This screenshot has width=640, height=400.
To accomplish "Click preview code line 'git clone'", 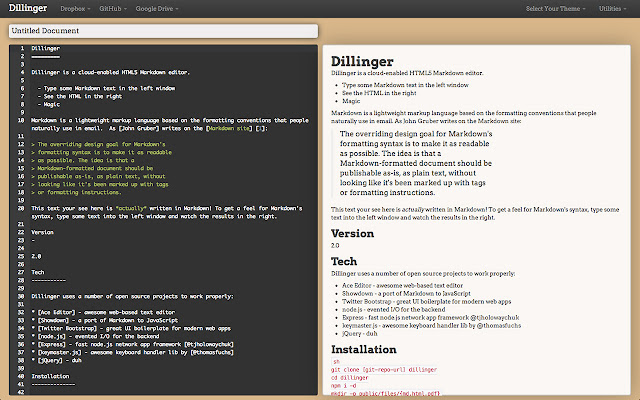I will click(384, 369).
